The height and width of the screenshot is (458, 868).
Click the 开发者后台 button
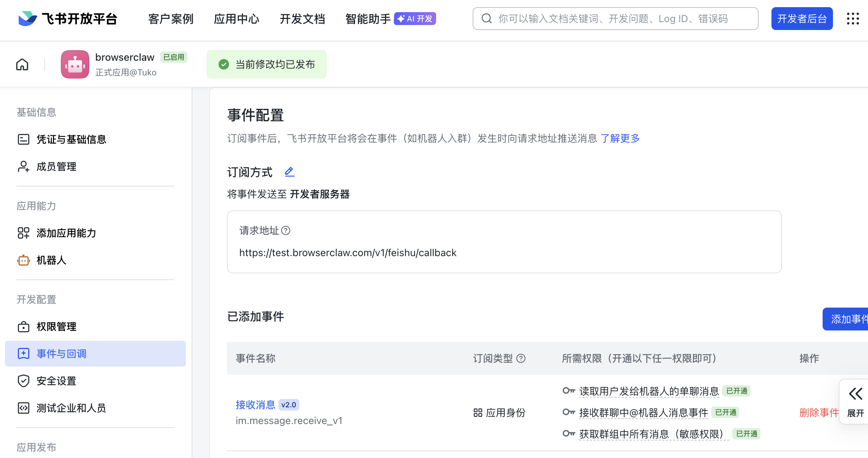[x=802, y=19]
